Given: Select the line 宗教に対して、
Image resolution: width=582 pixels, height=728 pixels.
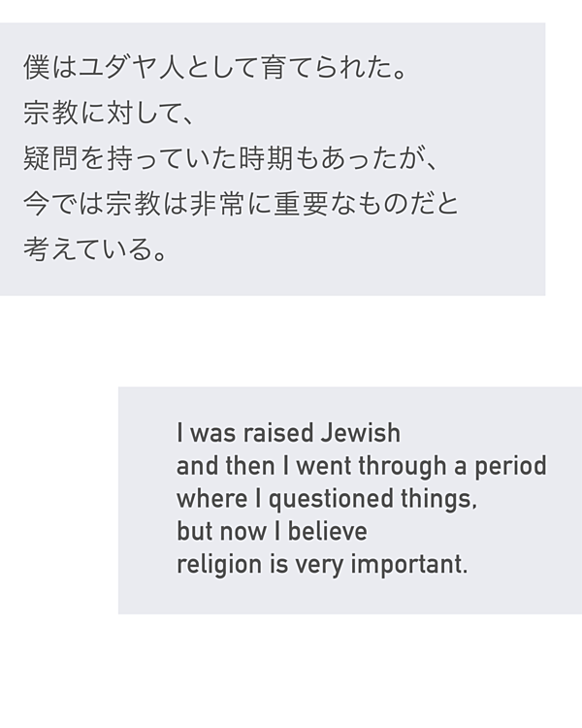Looking at the screenshot, I should click(108, 113).
